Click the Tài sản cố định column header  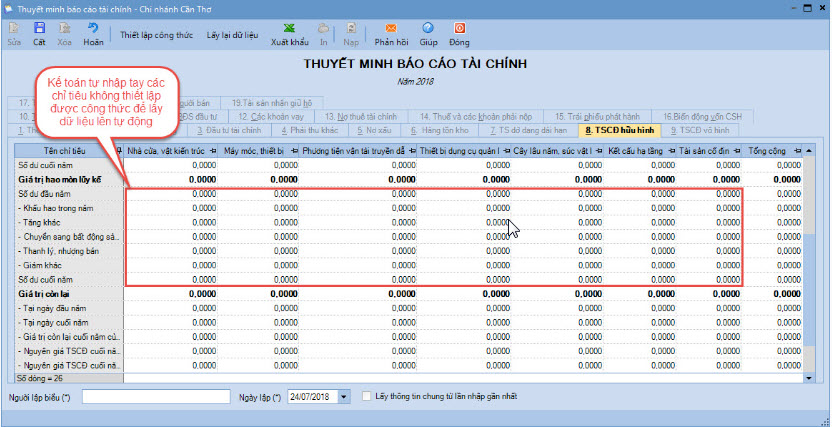pyautogui.click(x=709, y=151)
